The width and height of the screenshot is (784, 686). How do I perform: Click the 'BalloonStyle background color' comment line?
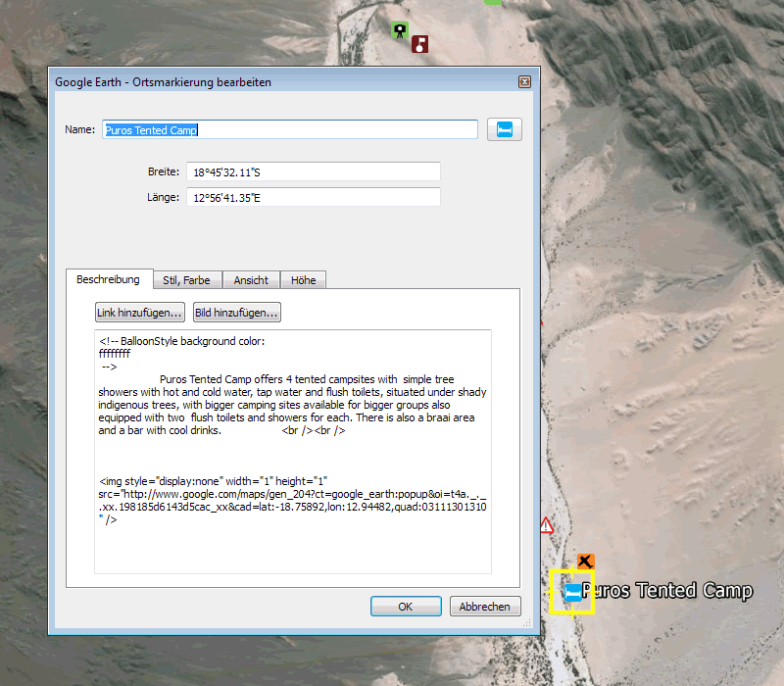182,341
